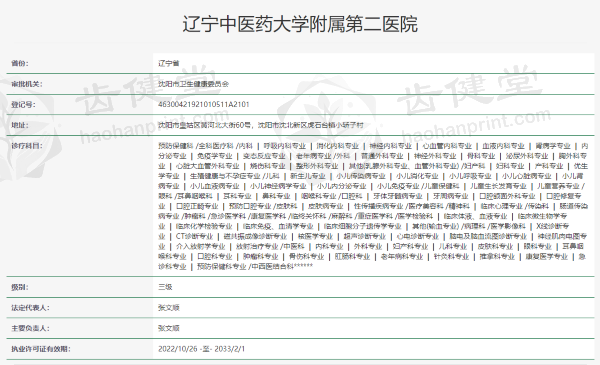Select 脑电及脑血流图诊断专业 entry
This screenshot has width=600, height=365.
coord(488,236)
